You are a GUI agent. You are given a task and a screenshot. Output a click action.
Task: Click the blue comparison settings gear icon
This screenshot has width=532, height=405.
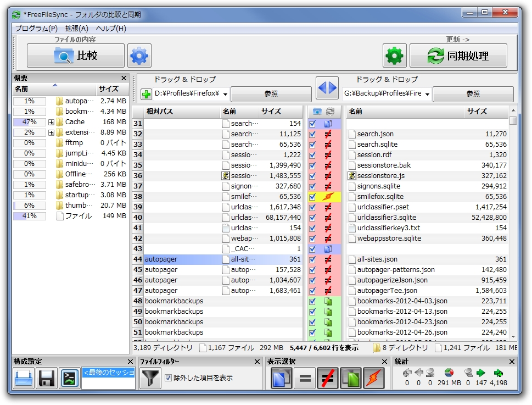(x=139, y=55)
